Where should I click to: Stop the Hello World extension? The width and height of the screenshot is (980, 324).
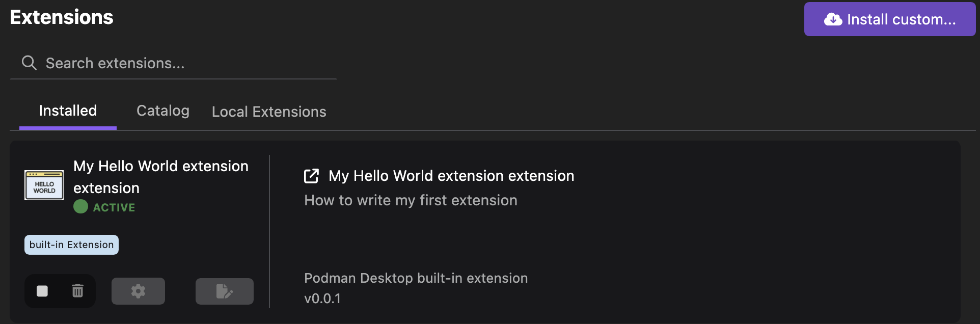(x=43, y=291)
